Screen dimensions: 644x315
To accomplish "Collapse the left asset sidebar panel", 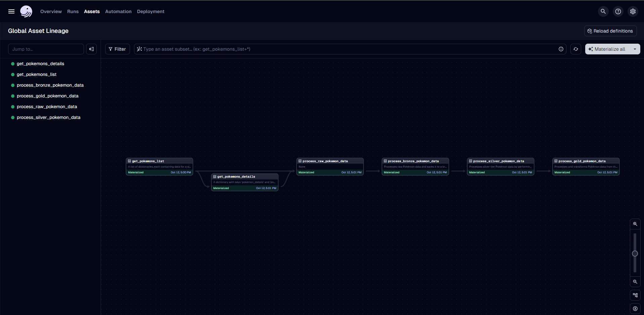I will 91,49.
